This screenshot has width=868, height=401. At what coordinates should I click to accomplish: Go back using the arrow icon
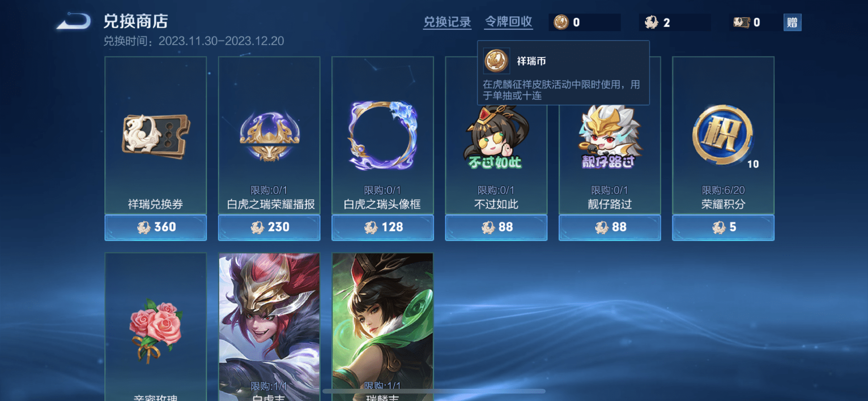coord(74,21)
